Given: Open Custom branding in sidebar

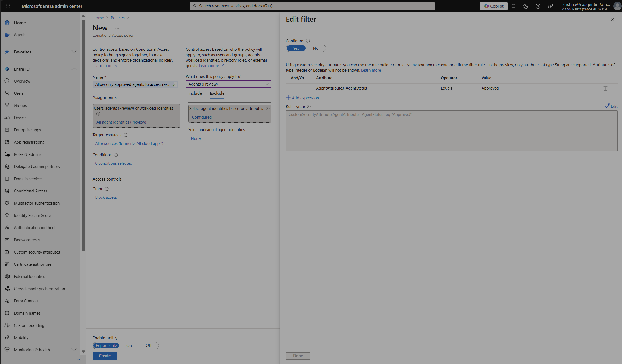Looking at the screenshot, I should (29, 325).
